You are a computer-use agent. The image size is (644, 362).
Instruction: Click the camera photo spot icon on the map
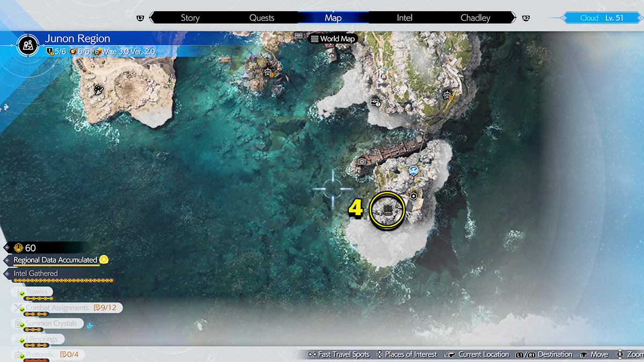362,161
